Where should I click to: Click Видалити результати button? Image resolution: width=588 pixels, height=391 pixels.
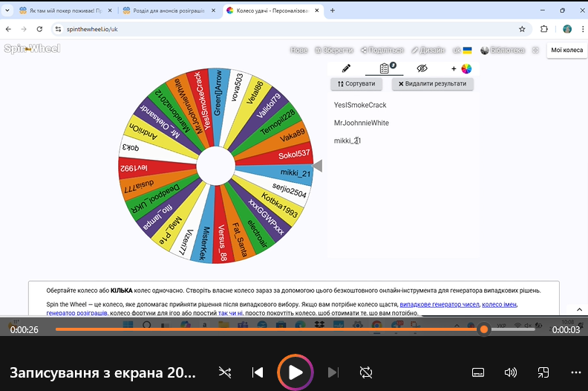[433, 84]
